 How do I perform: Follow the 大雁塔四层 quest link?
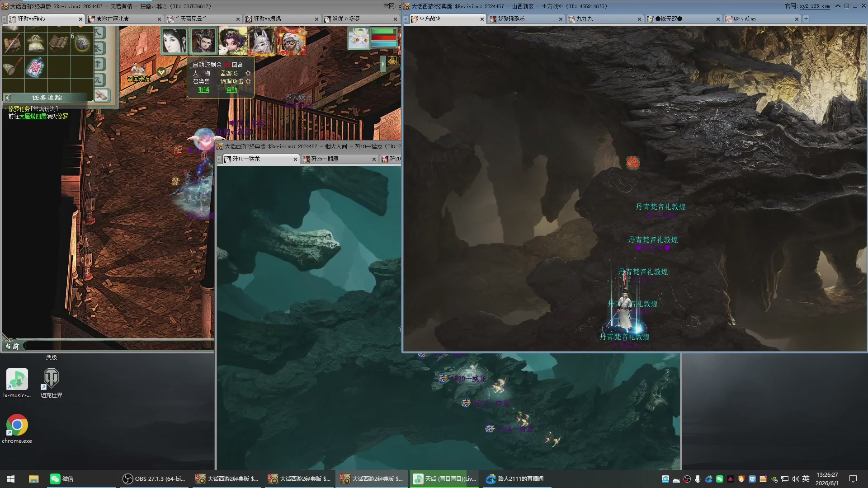coord(33,117)
